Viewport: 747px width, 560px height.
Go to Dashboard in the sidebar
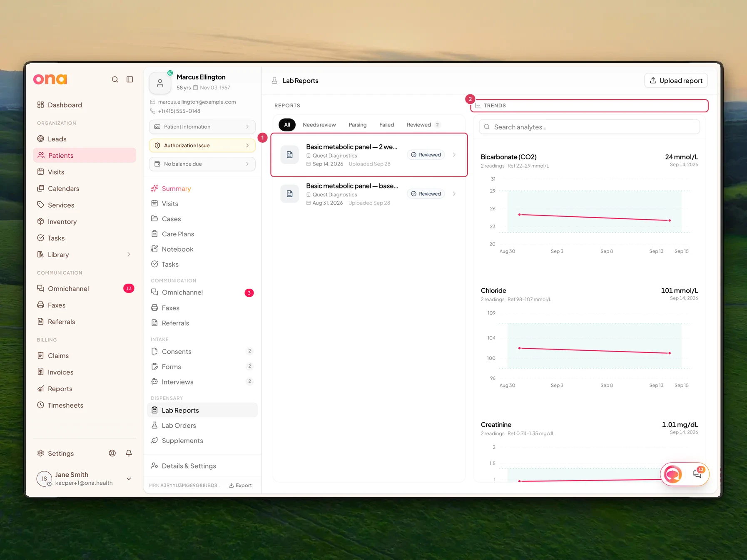(85, 105)
